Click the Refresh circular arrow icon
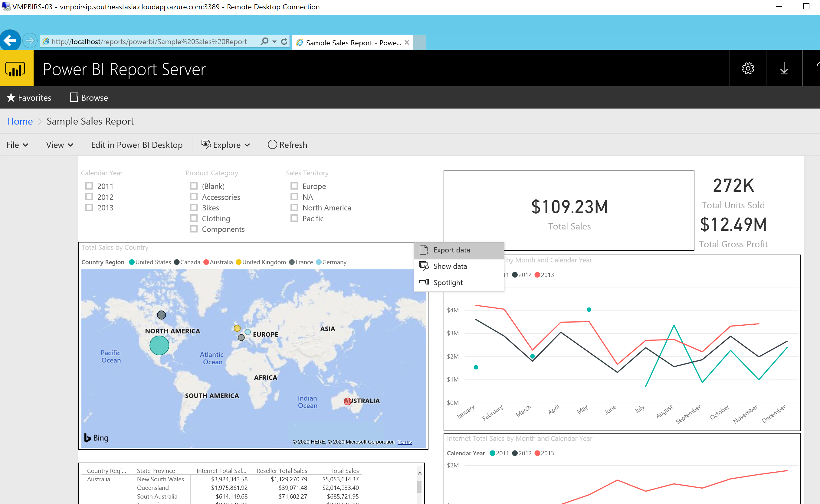This screenshot has height=504, width=820. 272,144
